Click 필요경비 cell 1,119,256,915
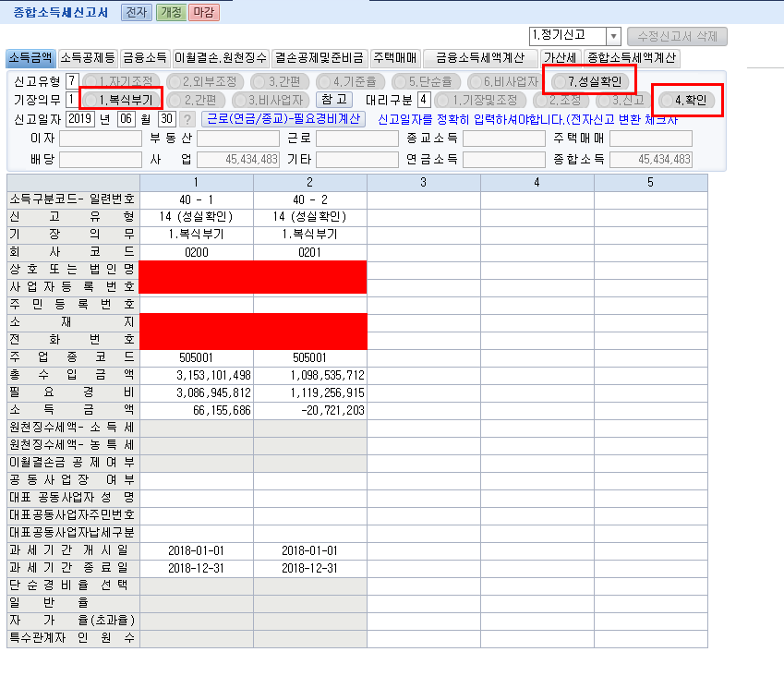 point(310,393)
